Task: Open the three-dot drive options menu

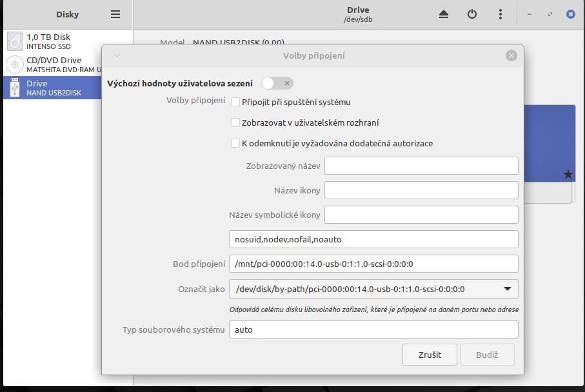Action: point(501,14)
